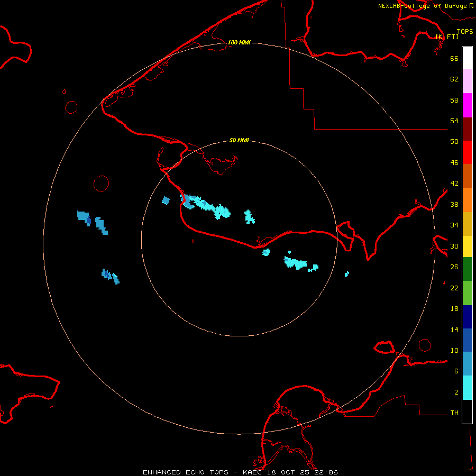The height and width of the screenshot is (476, 476).
Task: Click the ENHANCED ECHO TOPS footer title
Action: [186, 472]
